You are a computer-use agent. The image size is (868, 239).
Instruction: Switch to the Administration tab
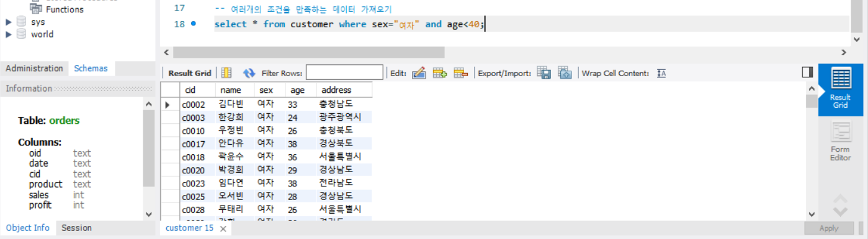click(x=34, y=69)
